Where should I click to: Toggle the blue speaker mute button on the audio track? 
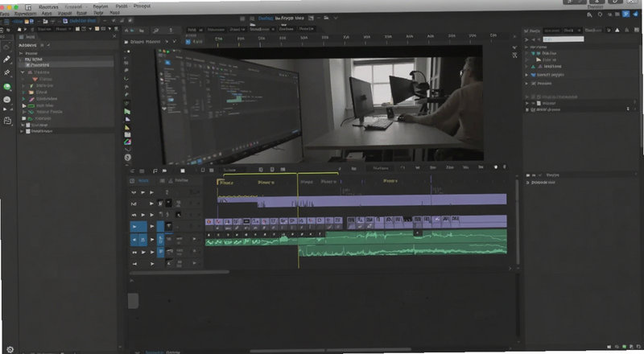point(134,240)
